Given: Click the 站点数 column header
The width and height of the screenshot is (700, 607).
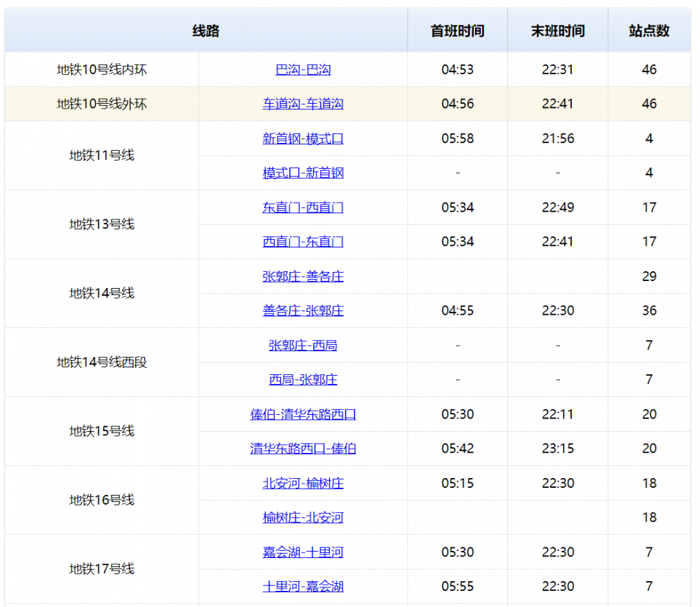Looking at the screenshot, I should coord(649,31).
